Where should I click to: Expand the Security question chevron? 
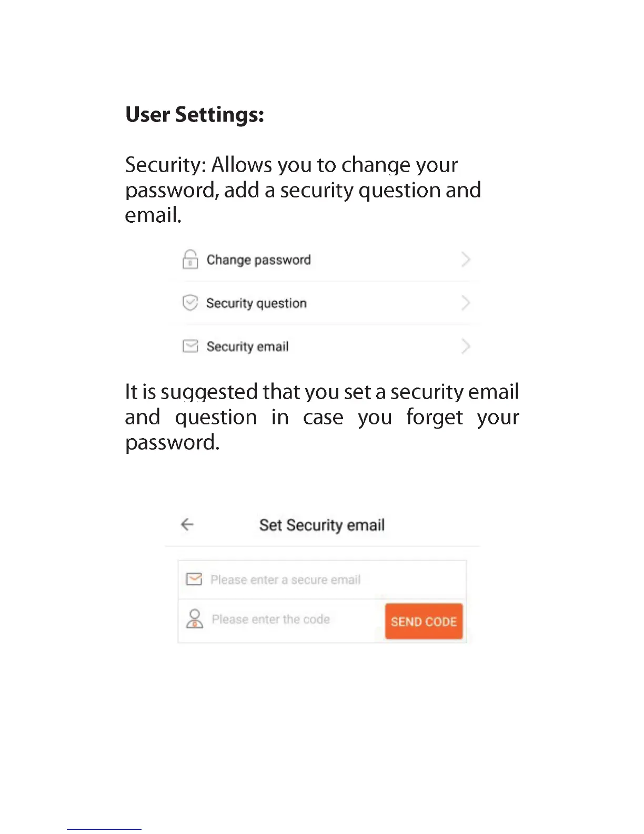465,303
